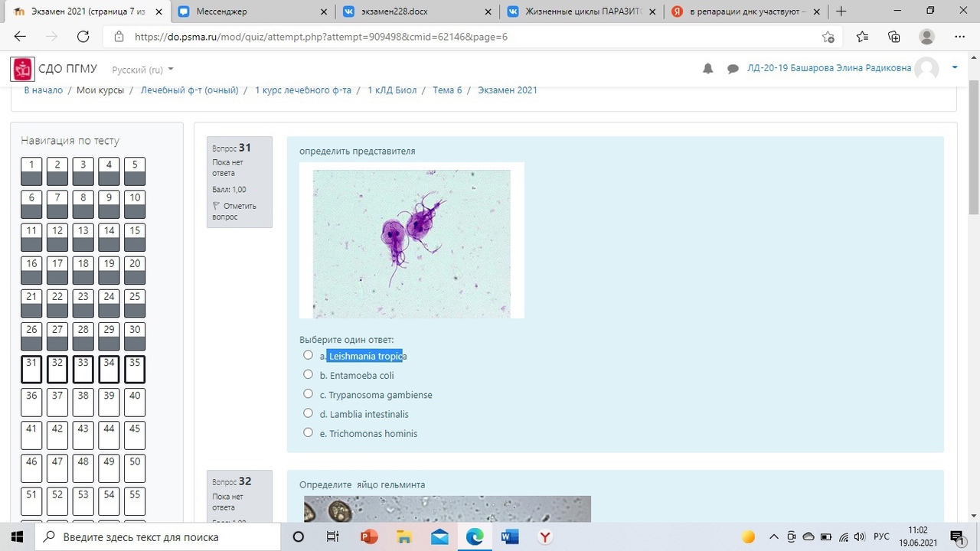Switch to в репарации днк участвуют tab
Image resolution: width=980 pixels, height=551 pixels.
coord(746,11)
